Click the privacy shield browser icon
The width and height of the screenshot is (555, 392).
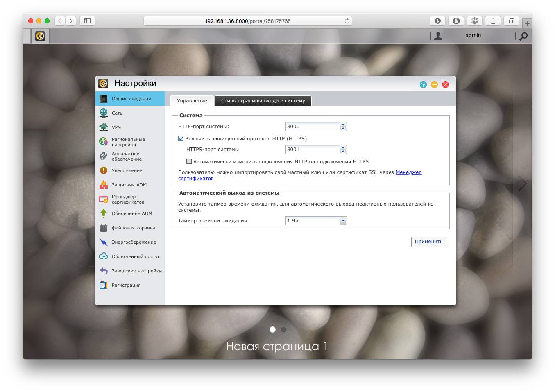456,21
